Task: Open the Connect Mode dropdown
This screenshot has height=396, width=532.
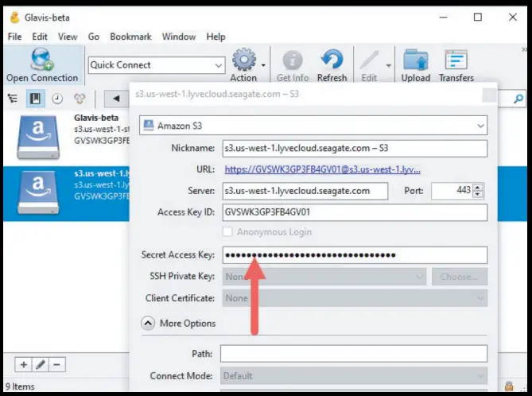Action: [354, 375]
